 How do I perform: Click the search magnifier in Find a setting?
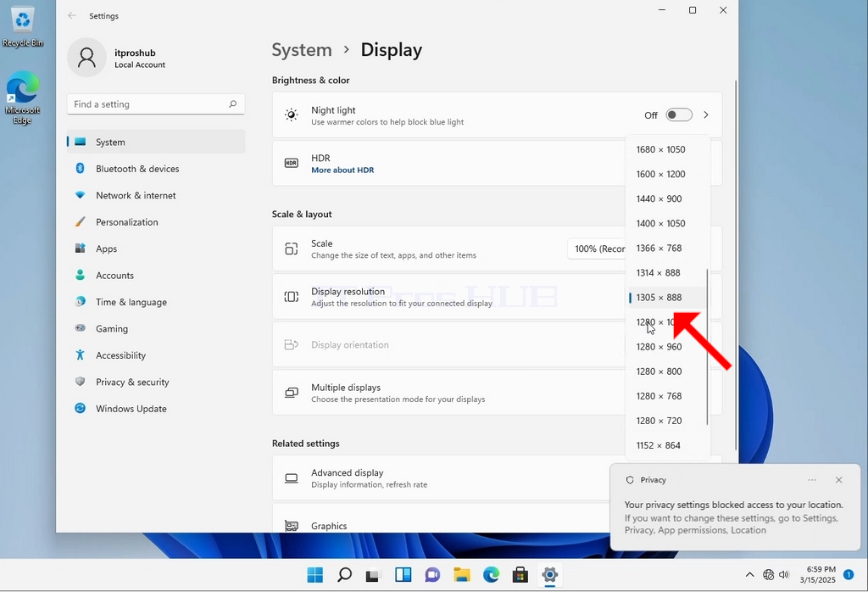pos(233,103)
